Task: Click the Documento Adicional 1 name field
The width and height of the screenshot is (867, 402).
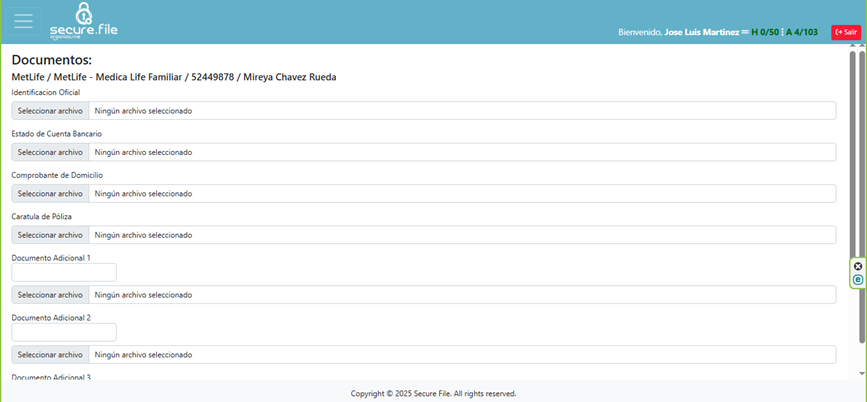Action: tap(64, 272)
